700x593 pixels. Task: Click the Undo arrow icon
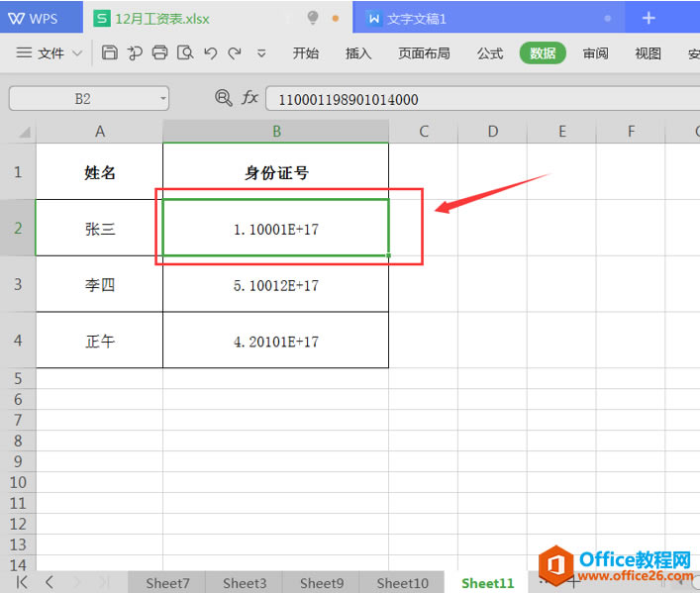210,53
